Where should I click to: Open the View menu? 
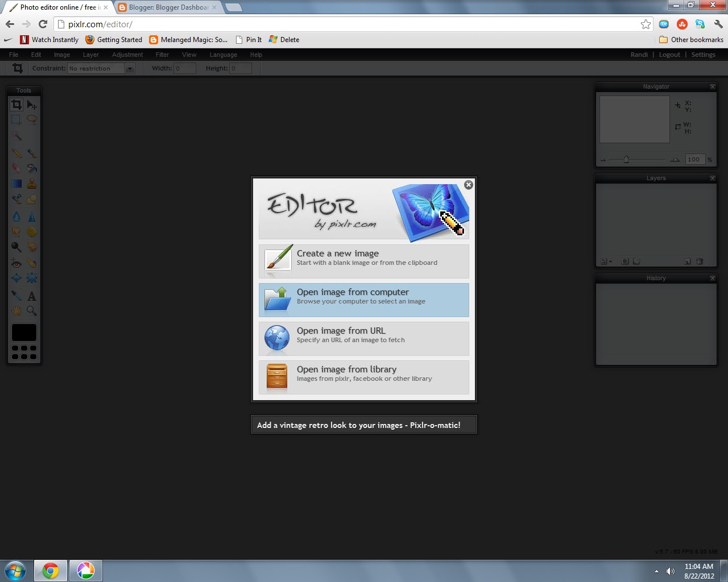[x=189, y=55]
